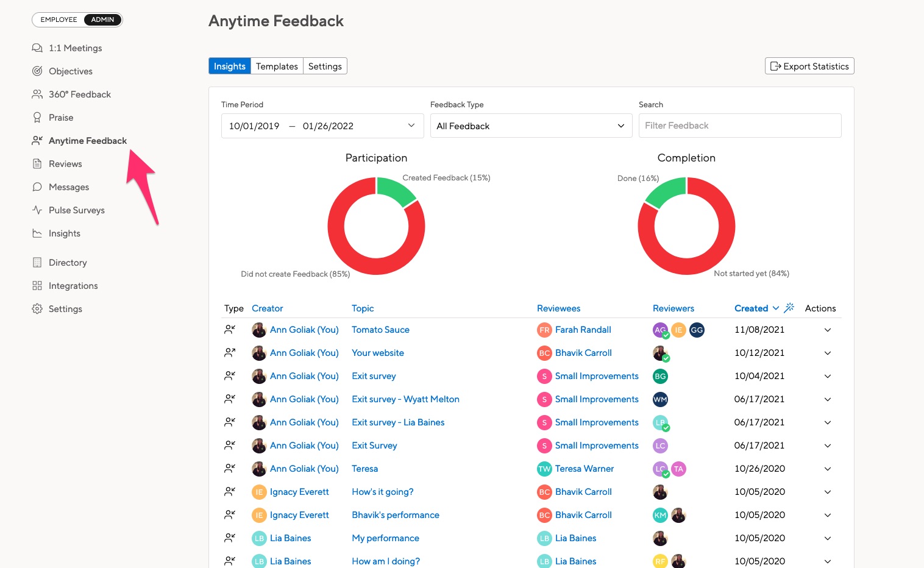The height and width of the screenshot is (568, 924).
Task: Switch to the Templates tab
Action: pos(277,66)
